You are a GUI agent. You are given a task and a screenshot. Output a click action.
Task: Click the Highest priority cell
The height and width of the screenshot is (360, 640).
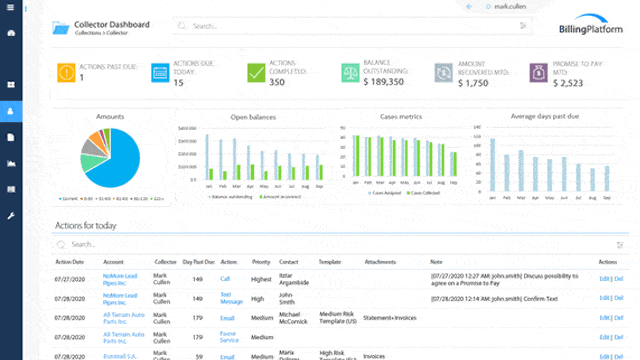[261, 280]
